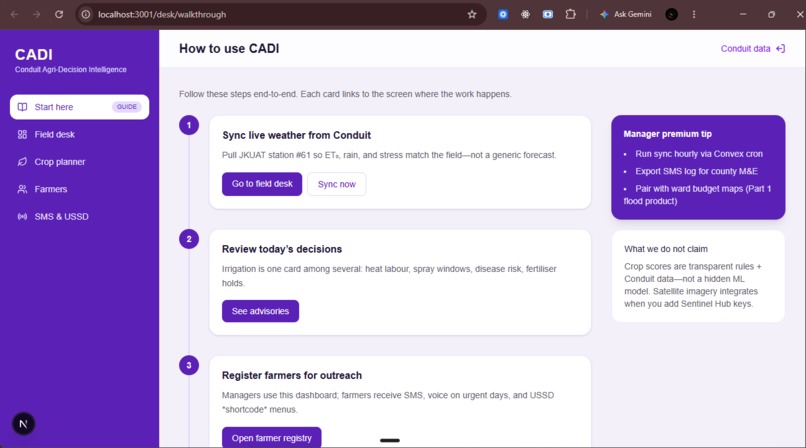Bookmark this page with star icon
The width and height of the screenshot is (806, 448).
click(472, 14)
